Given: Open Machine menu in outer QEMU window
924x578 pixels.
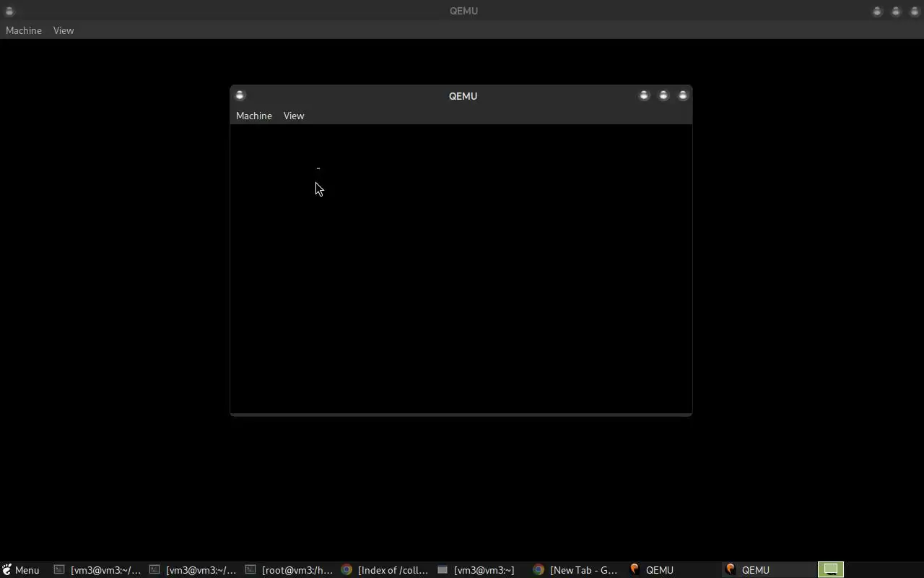Looking at the screenshot, I should [24, 30].
